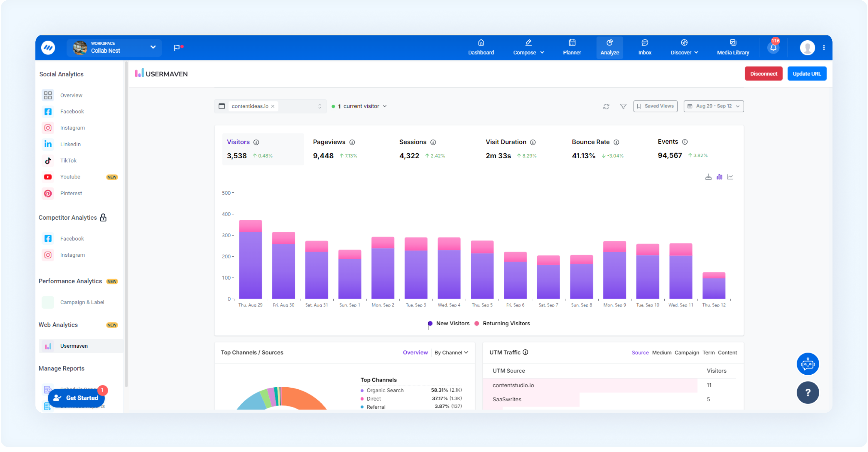Click the Thu, Aug 29 visitors bar

pos(250,260)
